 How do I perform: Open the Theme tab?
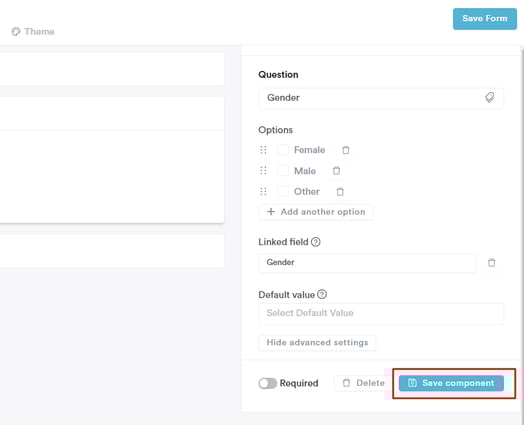33,31
